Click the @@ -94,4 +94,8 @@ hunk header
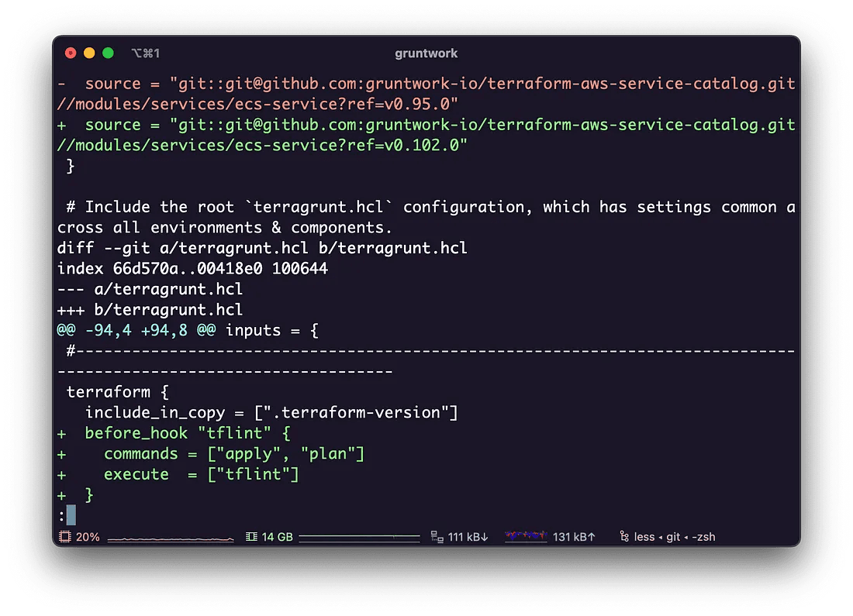853x616 pixels. tap(136, 330)
